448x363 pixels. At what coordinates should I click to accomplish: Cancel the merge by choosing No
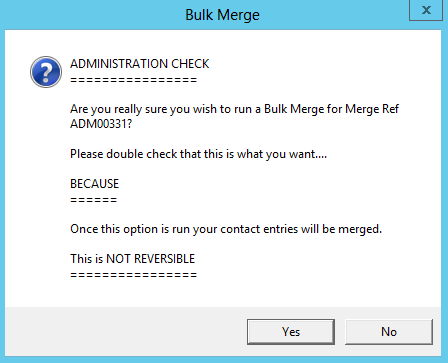pyautogui.click(x=389, y=332)
